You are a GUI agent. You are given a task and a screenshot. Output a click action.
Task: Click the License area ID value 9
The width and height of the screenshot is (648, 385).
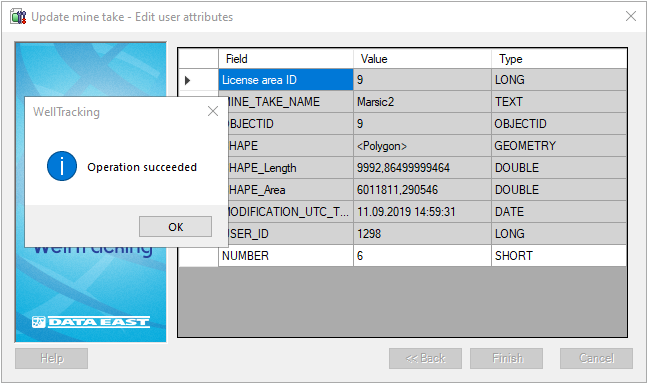click(422, 80)
